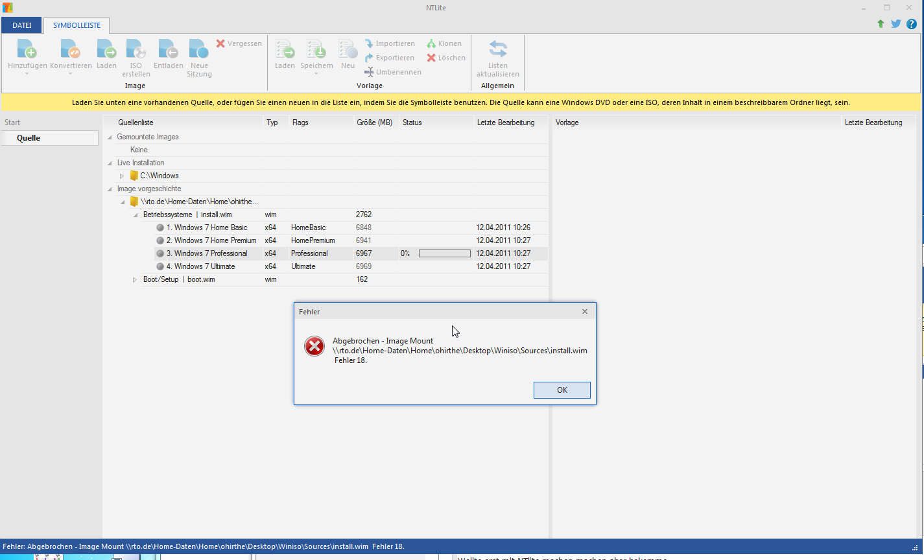The image size is (924, 560).
Task: Close the Fehler dialog with X
Action: pos(584,312)
